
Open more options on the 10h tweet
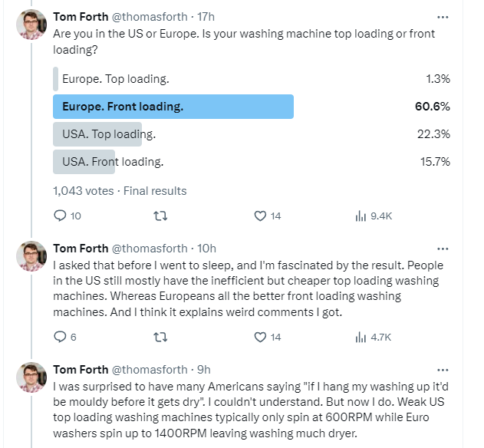(443, 249)
